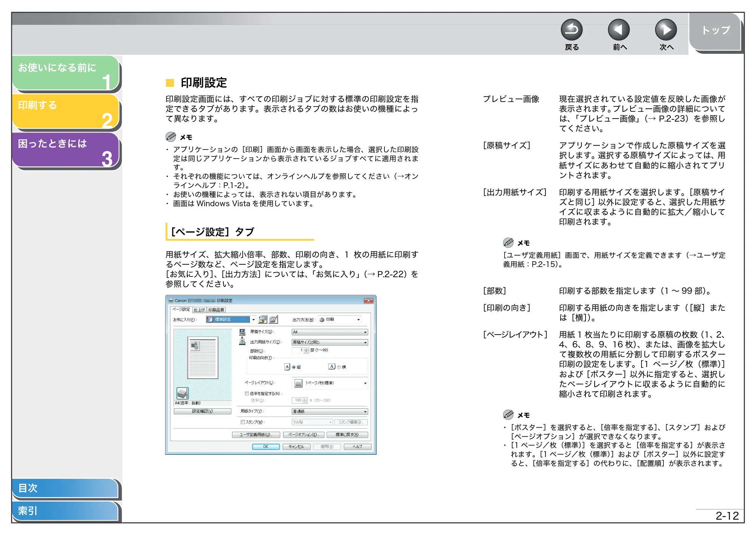This screenshot has width=756, height=534.
Task: Enable the 倍率を指定する checkbox
Action: [247, 394]
